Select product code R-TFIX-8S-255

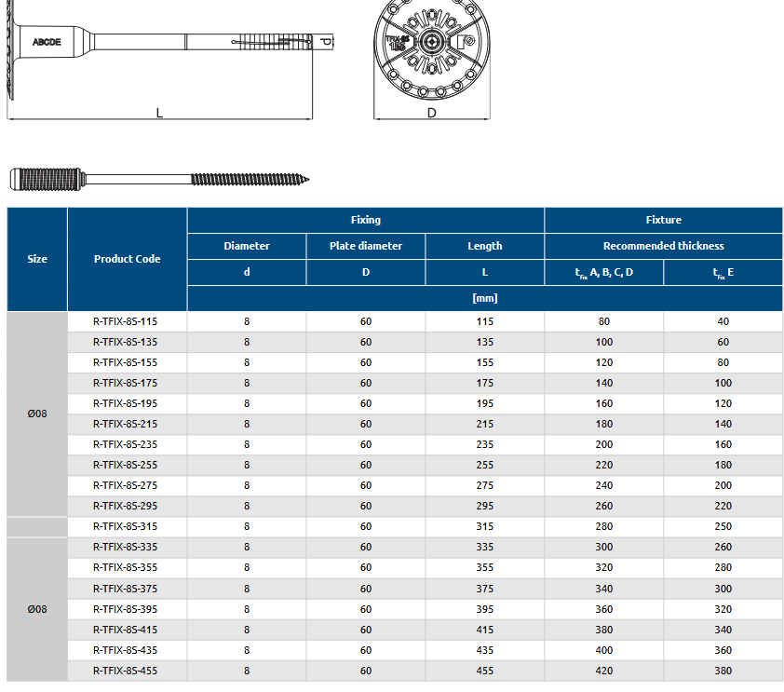click(125, 465)
